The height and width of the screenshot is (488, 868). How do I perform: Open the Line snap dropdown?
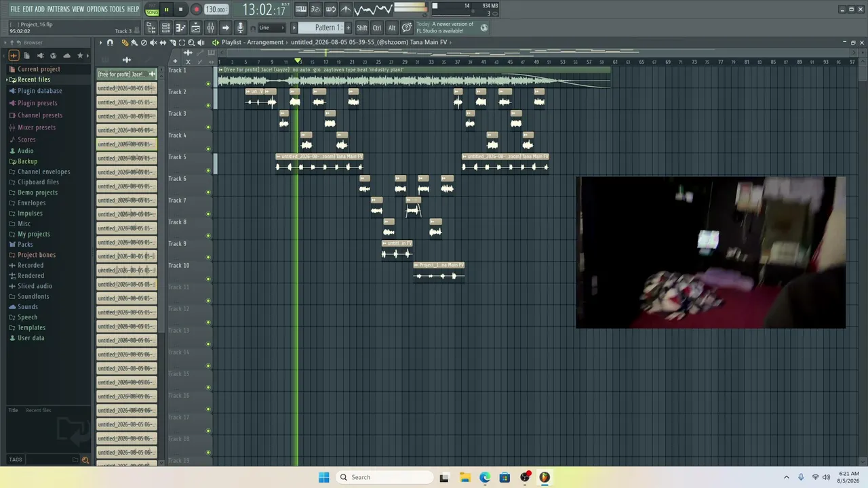(271, 28)
